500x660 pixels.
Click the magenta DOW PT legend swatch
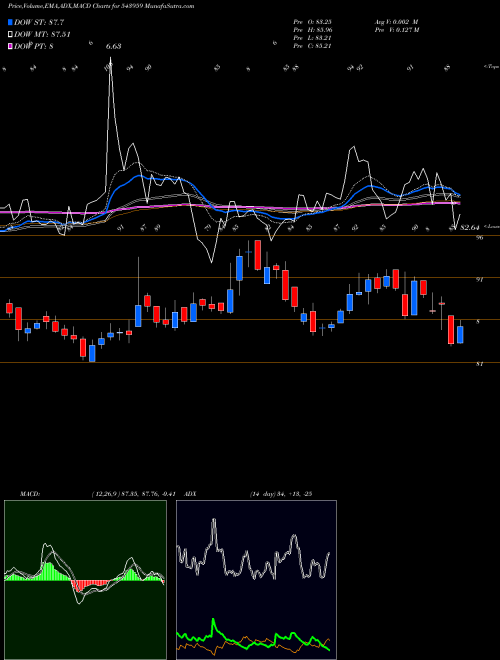[11, 46]
